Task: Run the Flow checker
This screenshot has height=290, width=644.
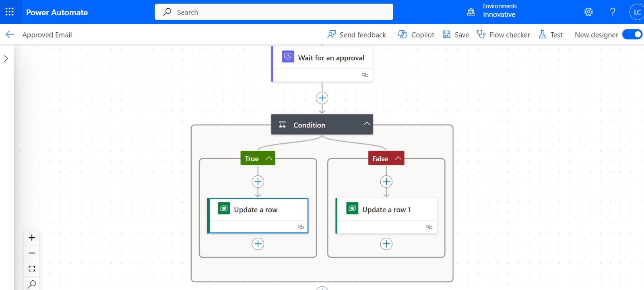Action: 504,35
